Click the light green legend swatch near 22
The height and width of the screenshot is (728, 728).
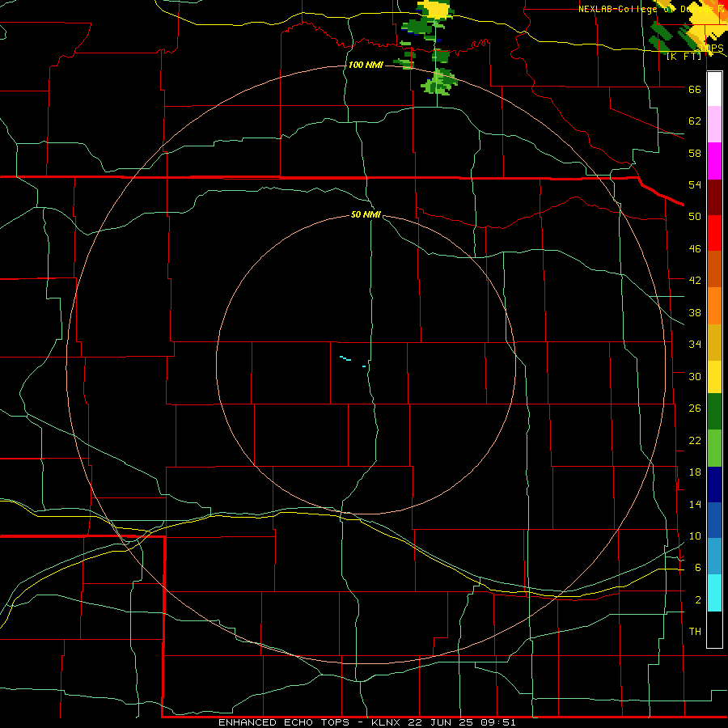(714, 448)
